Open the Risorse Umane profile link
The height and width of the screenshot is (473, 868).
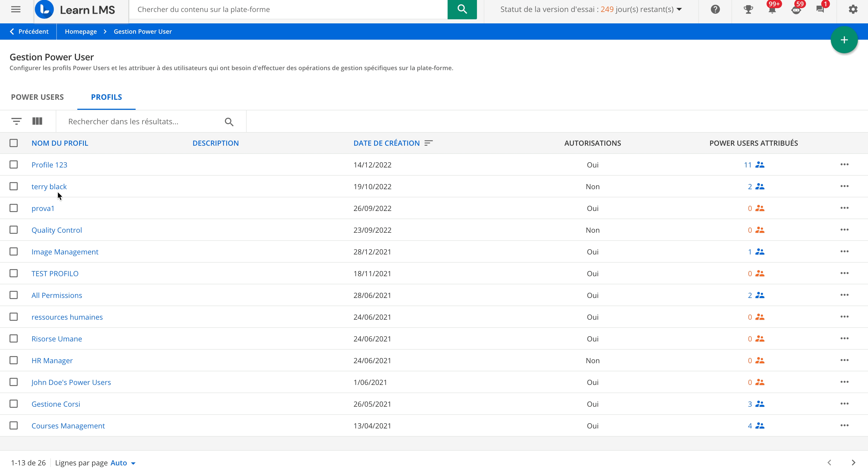click(57, 339)
